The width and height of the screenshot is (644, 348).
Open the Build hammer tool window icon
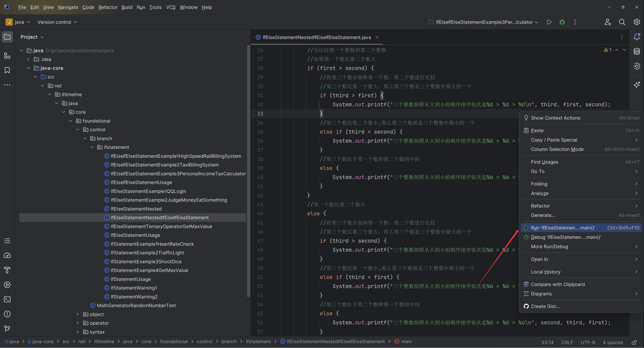pos(7,270)
